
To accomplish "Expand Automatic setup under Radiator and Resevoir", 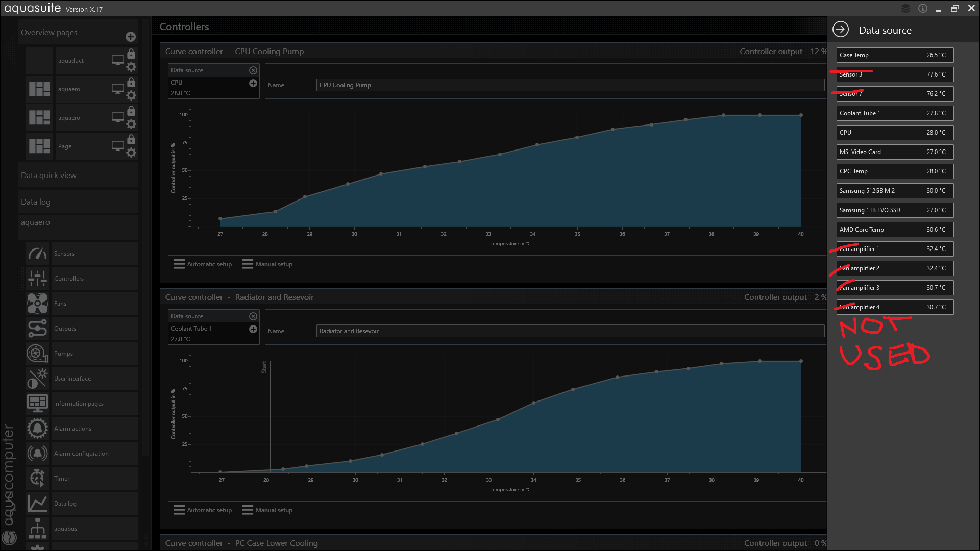I will tap(203, 510).
